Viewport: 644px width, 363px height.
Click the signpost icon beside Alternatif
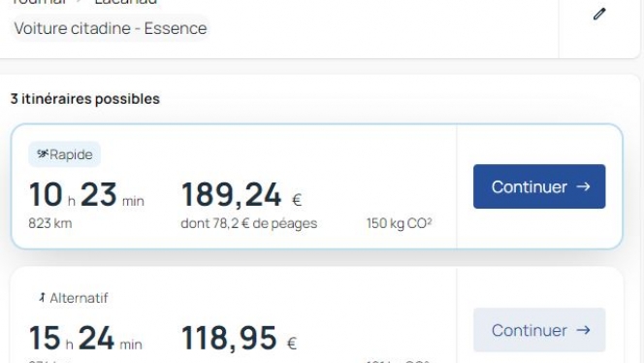(x=42, y=298)
